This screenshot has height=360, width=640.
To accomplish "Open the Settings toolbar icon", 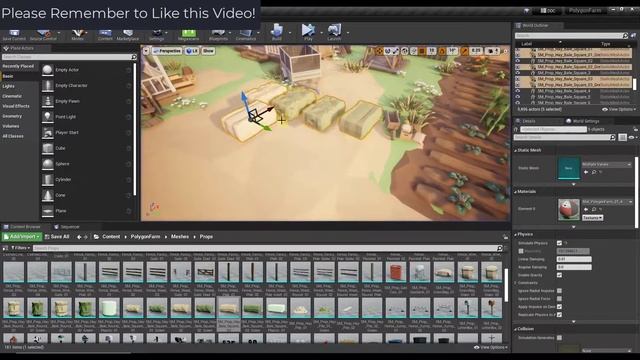I will (x=156, y=34).
